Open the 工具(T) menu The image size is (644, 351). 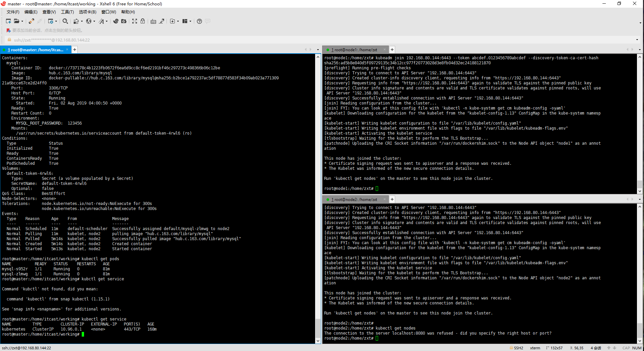point(67,12)
